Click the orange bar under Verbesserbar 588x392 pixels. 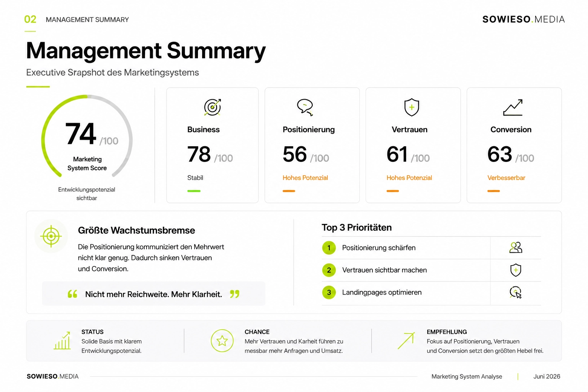click(x=493, y=191)
